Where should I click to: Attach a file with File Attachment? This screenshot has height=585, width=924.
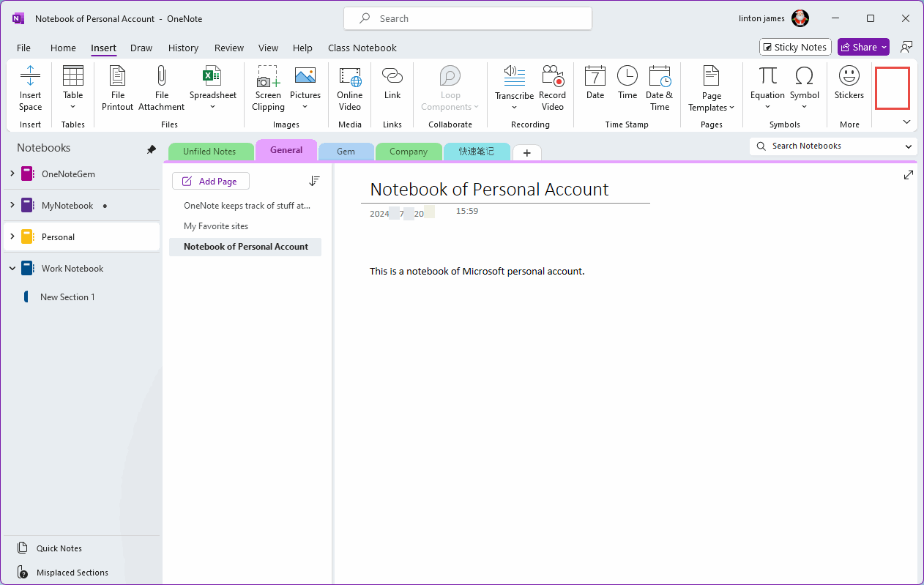click(x=162, y=88)
